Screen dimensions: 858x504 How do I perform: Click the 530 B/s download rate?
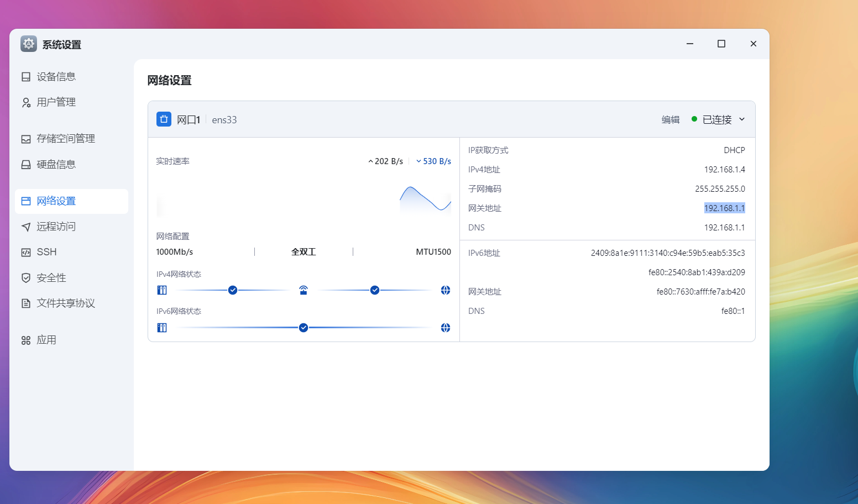tap(437, 161)
